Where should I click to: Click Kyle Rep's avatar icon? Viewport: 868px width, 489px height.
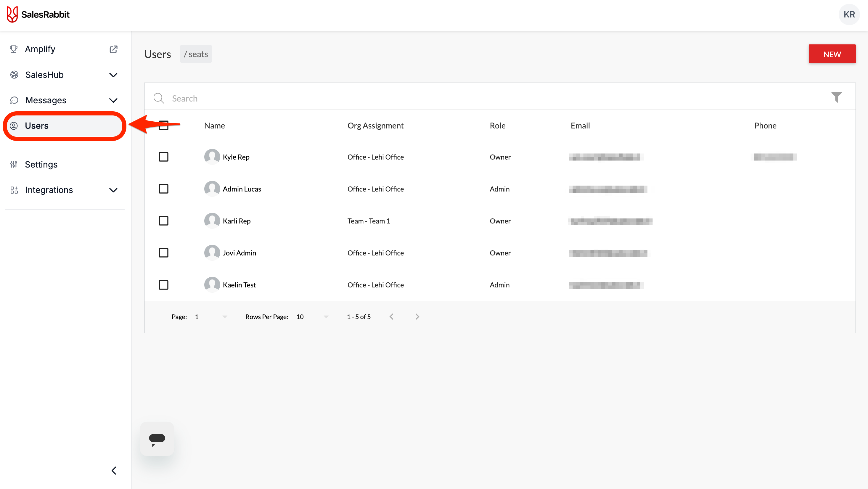[212, 157]
